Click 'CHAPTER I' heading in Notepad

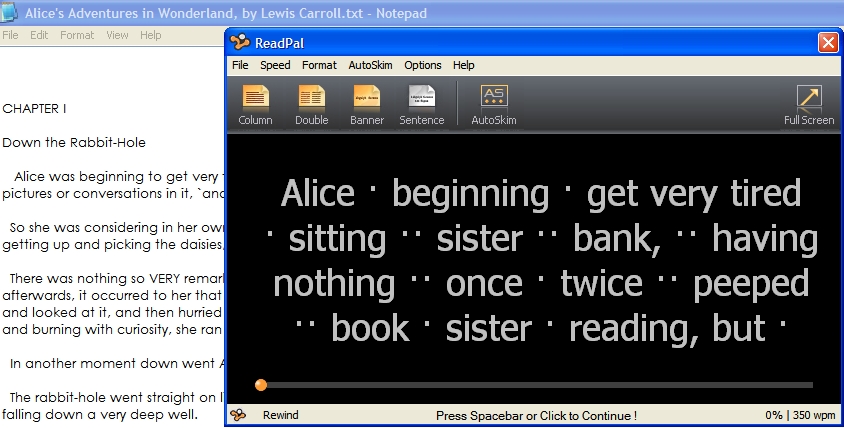(x=34, y=109)
